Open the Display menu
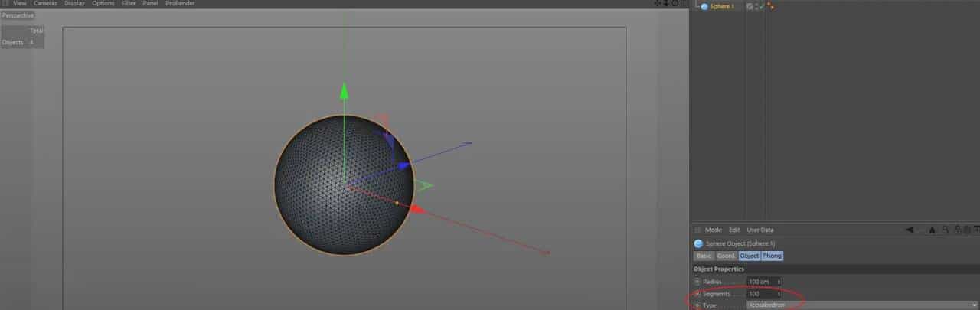The image size is (980, 310). [75, 3]
